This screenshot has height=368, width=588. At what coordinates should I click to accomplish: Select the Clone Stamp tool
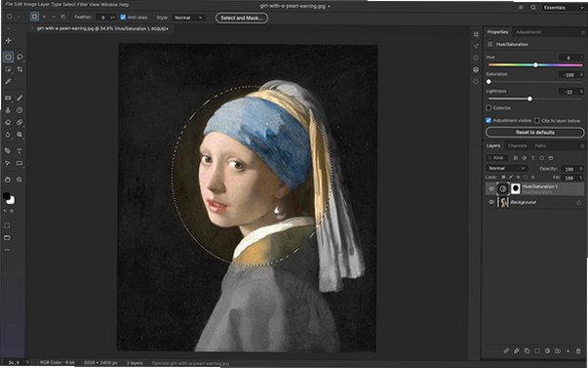click(8, 110)
